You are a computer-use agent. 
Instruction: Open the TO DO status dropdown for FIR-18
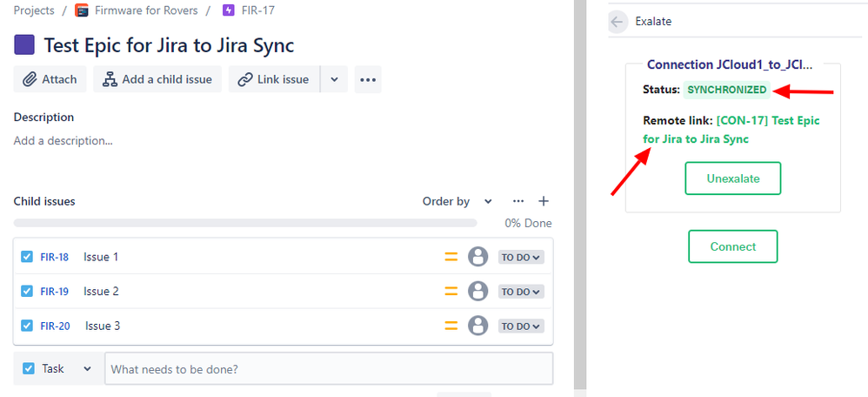click(521, 258)
